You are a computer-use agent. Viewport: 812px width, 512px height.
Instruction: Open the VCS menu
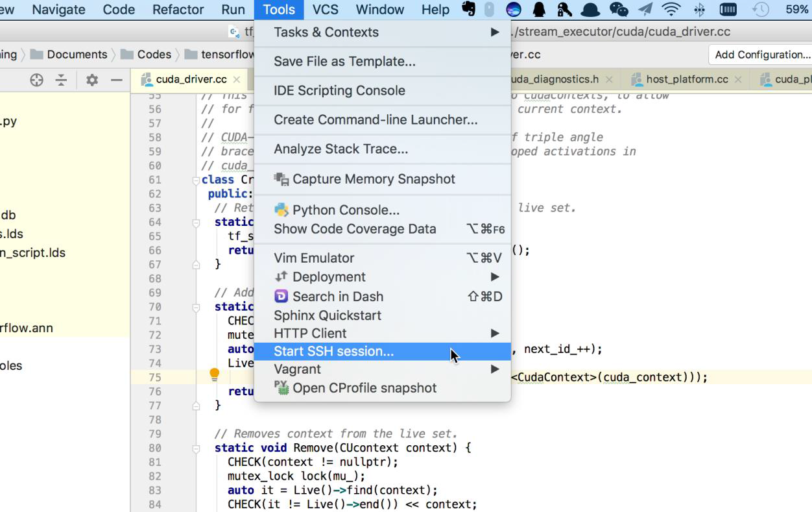(325, 10)
